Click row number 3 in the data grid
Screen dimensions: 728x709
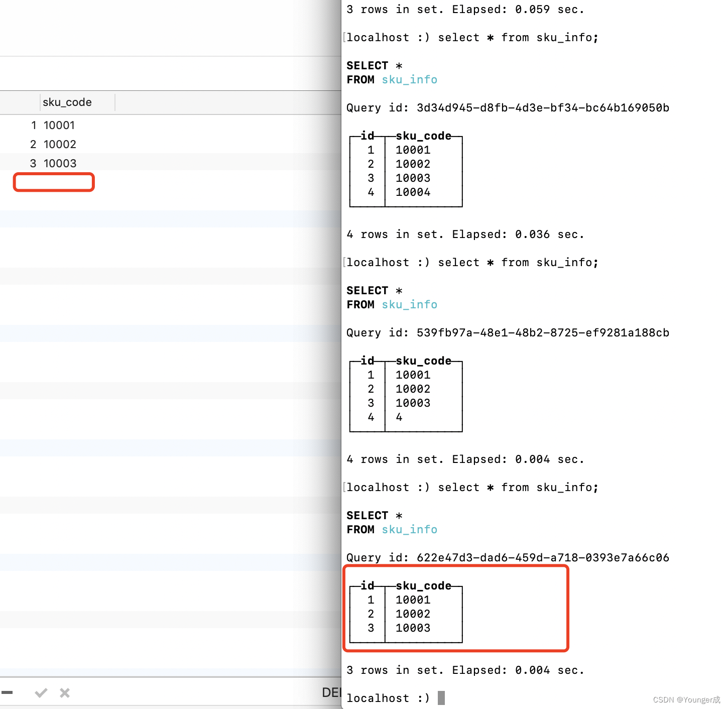[33, 163]
